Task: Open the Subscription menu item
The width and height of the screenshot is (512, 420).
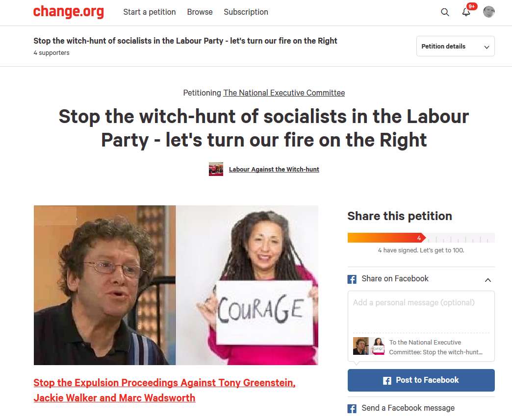Action: [246, 12]
